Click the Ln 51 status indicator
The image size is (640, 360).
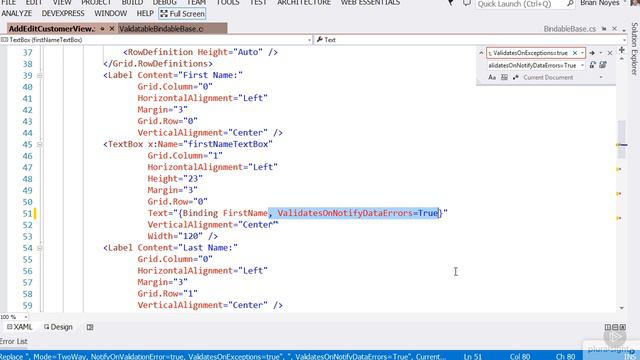coord(473,356)
